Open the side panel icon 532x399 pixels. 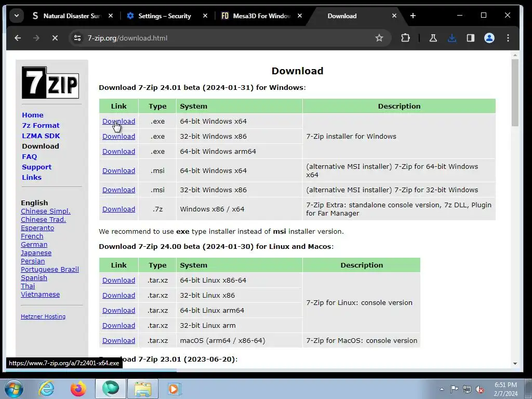[470, 38]
